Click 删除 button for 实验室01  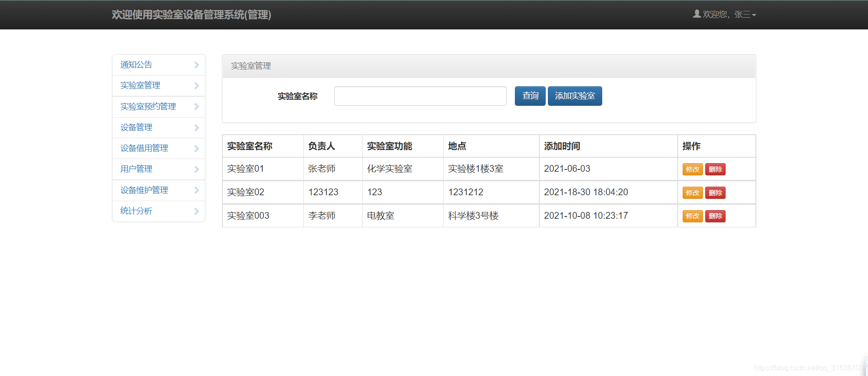715,169
